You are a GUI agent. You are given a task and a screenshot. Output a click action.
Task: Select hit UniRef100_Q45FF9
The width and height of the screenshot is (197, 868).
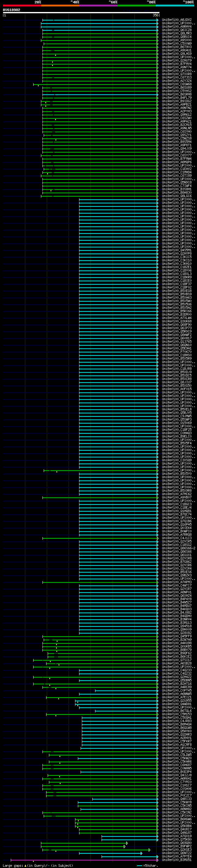click(177, 636)
